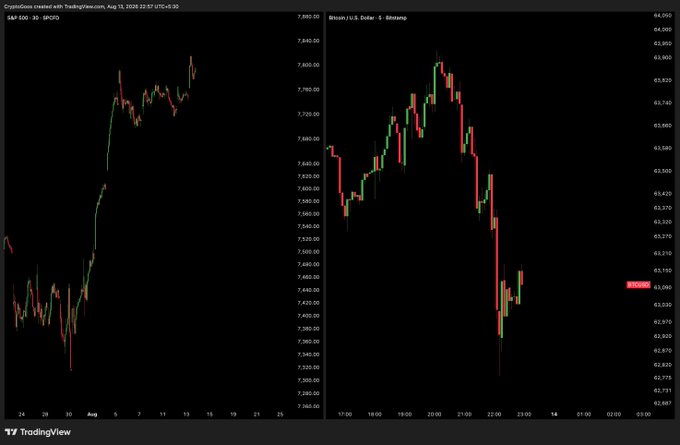Select the S&P 500 chart title
Image resolution: width=680 pixels, height=445 pixels.
pyautogui.click(x=33, y=18)
